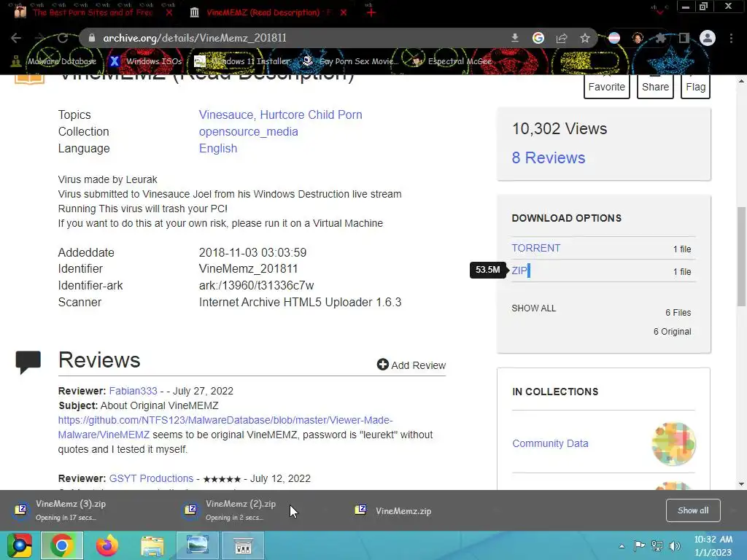This screenshot has height=560, width=747.
Task: Open the GitHub MalwareDatabase VineMEMZ link
Action: tap(225, 427)
